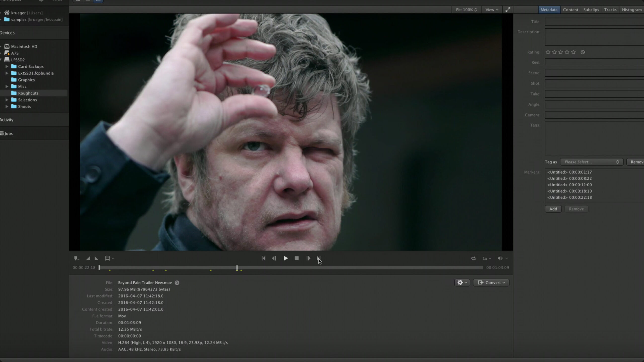This screenshot has width=644, height=362.
Task: Switch to the Tracks tab
Action: click(x=610, y=10)
